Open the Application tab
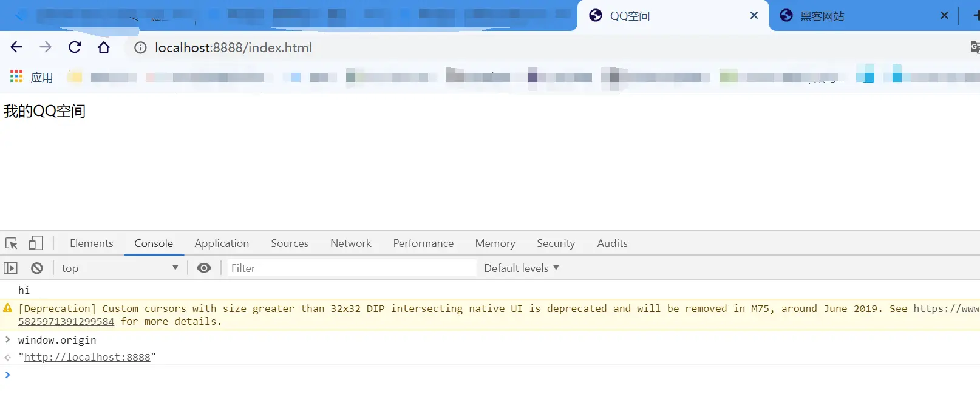Viewport: 980px width, 394px height. (x=222, y=243)
